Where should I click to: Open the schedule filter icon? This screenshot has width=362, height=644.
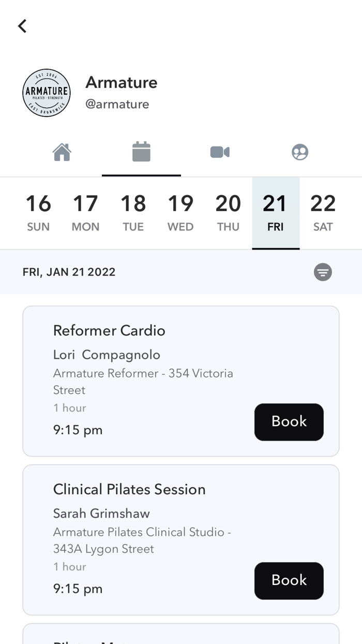[323, 272]
